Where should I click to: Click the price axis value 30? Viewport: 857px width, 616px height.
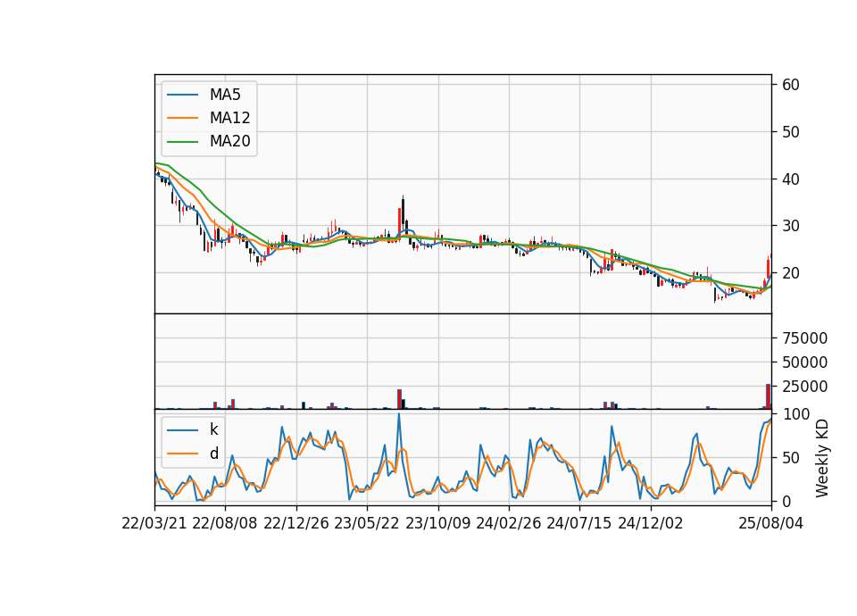pyautogui.click(x=791, y=226)
